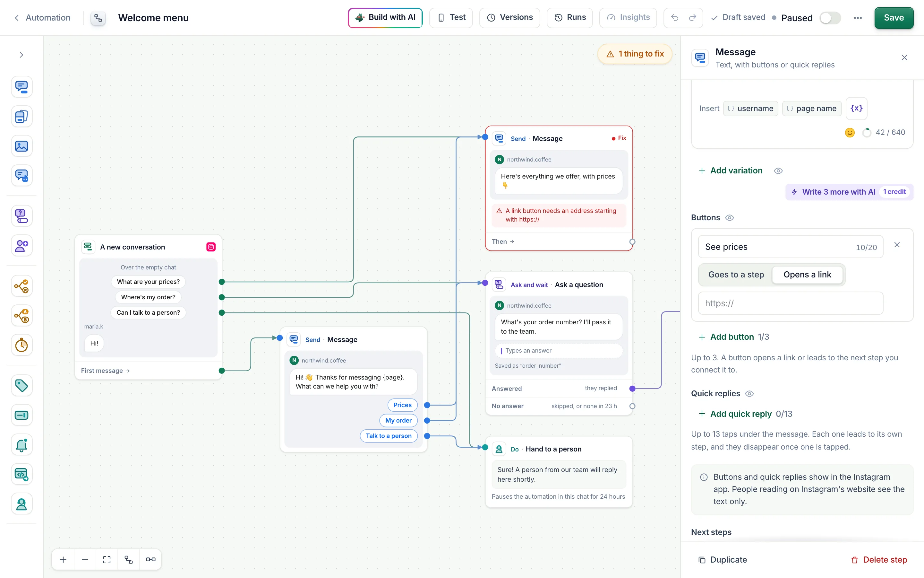Zoom in on the canvas
The image size is (924, 578).
pyautogui.click(x=64, y=560)
